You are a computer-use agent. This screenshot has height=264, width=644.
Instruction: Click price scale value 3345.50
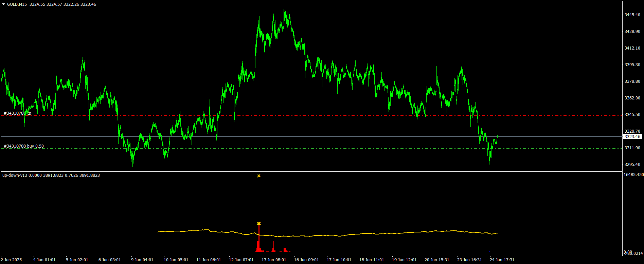632,115
